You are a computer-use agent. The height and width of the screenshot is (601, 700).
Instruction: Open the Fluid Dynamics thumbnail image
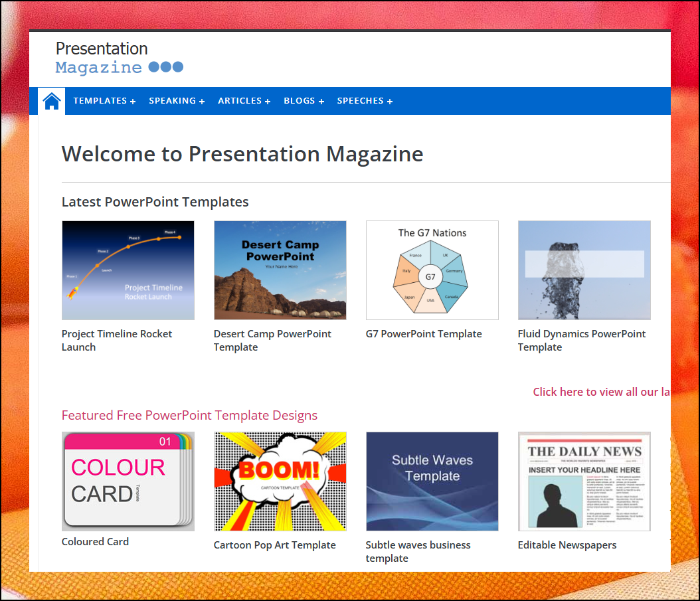click(x=584, y=270)
